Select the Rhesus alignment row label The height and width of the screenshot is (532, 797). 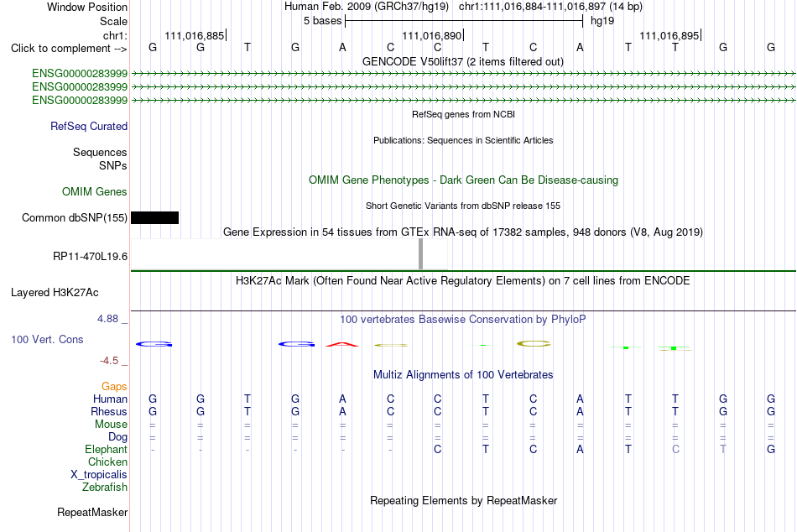coord(109,411)
